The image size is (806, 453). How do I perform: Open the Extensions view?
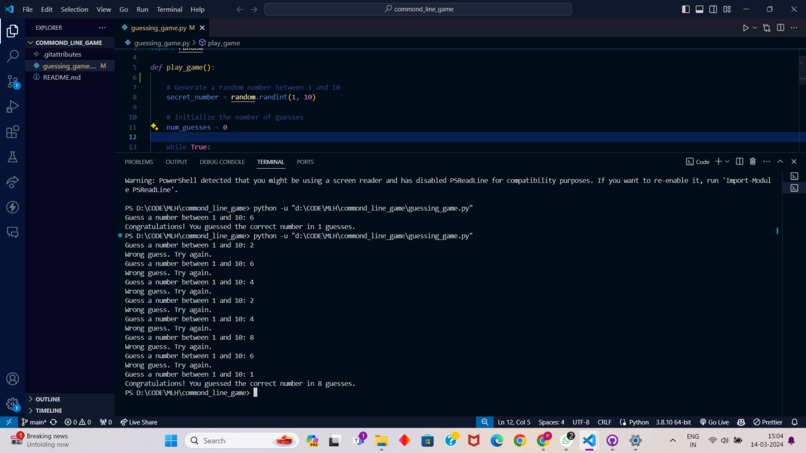[12, 132]
